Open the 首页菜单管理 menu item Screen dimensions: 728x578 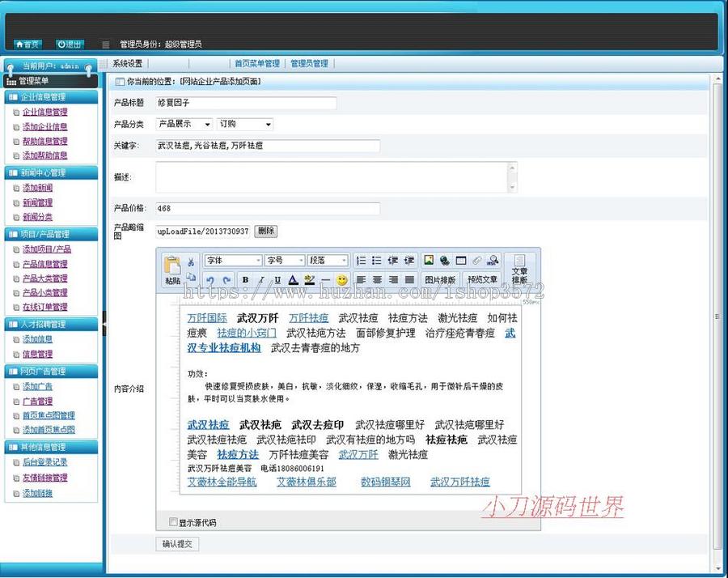(x=257, y=64)
